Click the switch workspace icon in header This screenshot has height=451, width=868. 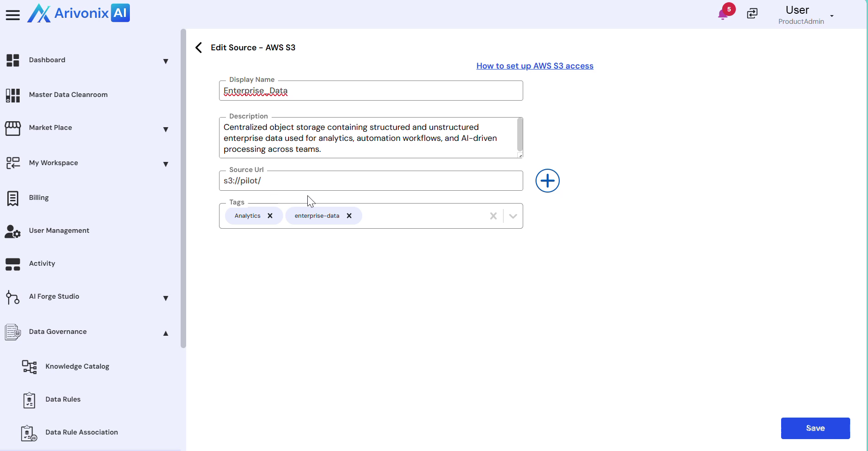[x=752, y=14]
